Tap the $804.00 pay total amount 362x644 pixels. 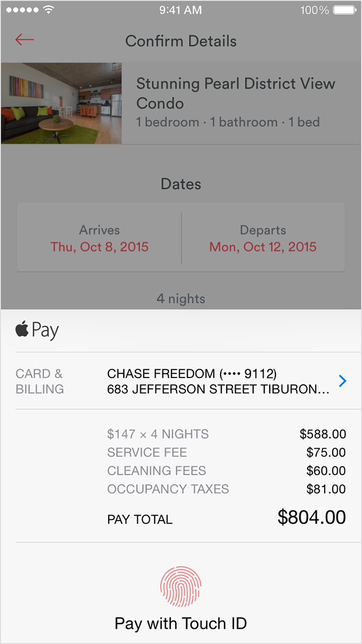click(312, 517)
